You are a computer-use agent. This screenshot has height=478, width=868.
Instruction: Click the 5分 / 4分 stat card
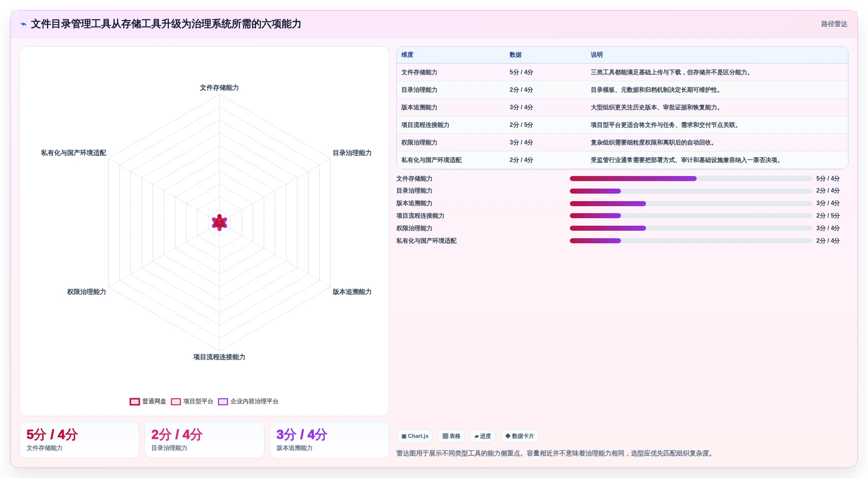79,440
